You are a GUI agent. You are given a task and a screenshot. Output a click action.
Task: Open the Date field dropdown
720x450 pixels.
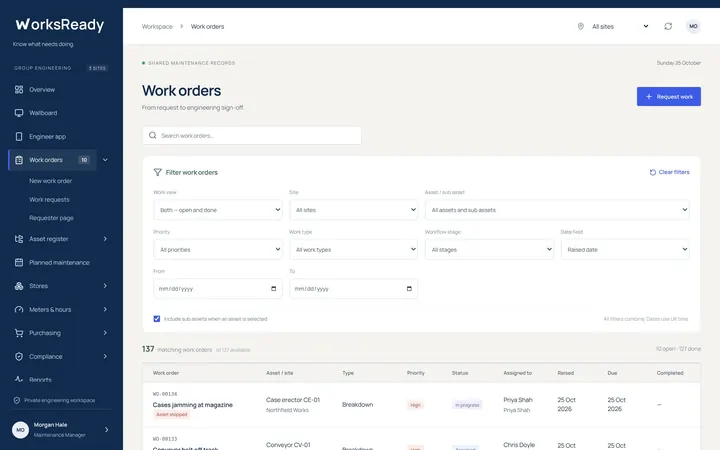625,249
